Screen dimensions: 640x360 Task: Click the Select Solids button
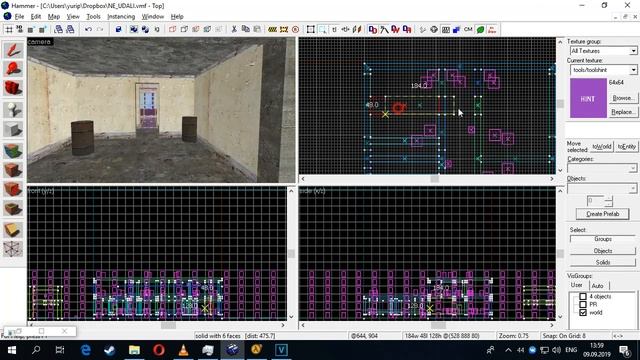click(602, 262)
